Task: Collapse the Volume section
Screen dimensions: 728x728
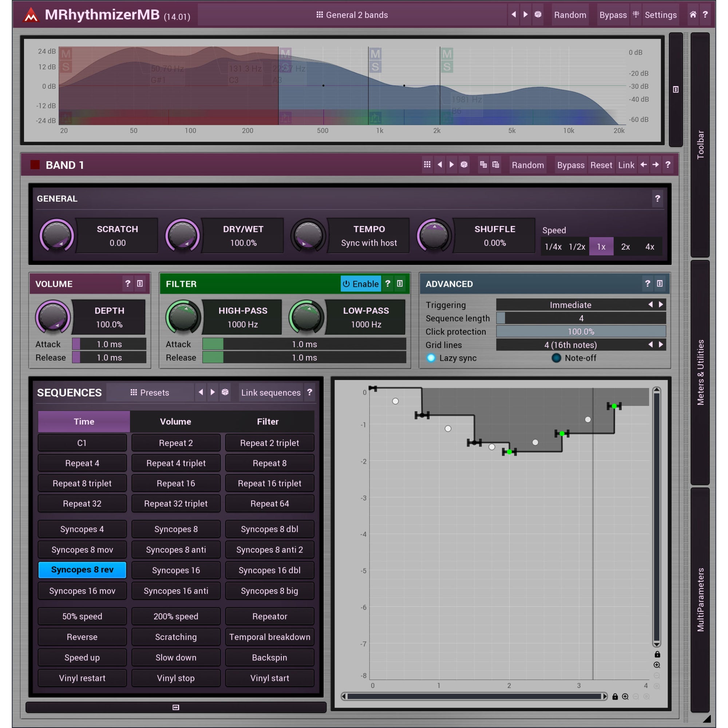Action: click(140, 283)
